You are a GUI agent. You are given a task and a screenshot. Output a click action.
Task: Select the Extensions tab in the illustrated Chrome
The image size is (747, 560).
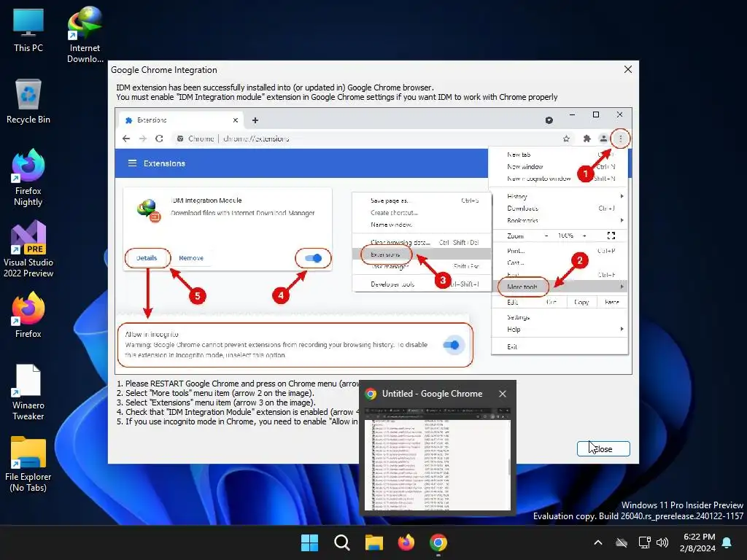[181, 120]
